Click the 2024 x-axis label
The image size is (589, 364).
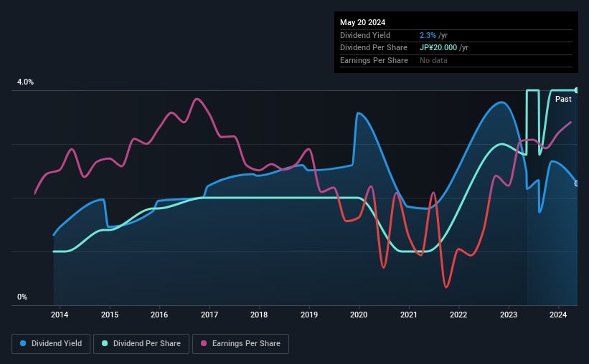558,315
